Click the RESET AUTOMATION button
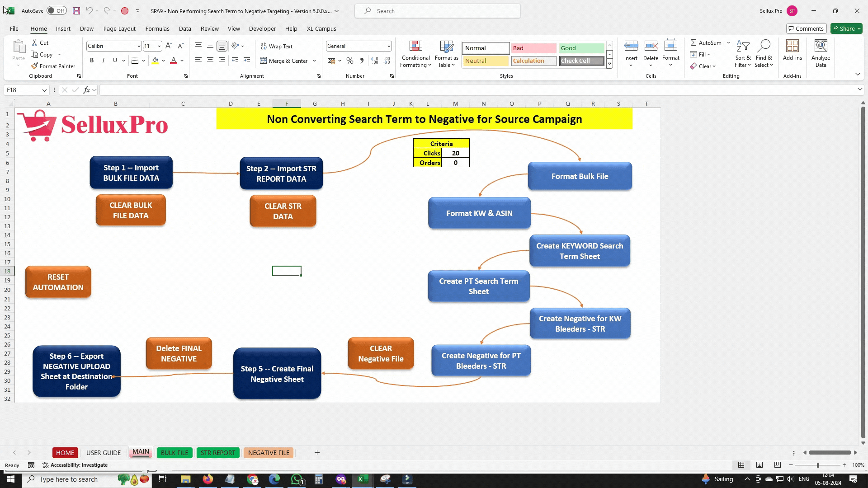The height and width of the screenshot is (488, 868). pos(58,282)
